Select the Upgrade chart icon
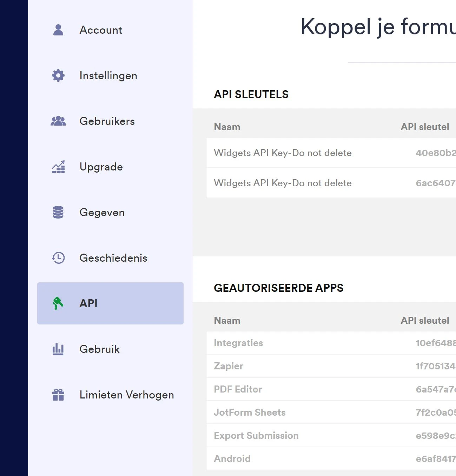Image resolution: width=456 pixels, height=476 pixels. click(58, 167)
